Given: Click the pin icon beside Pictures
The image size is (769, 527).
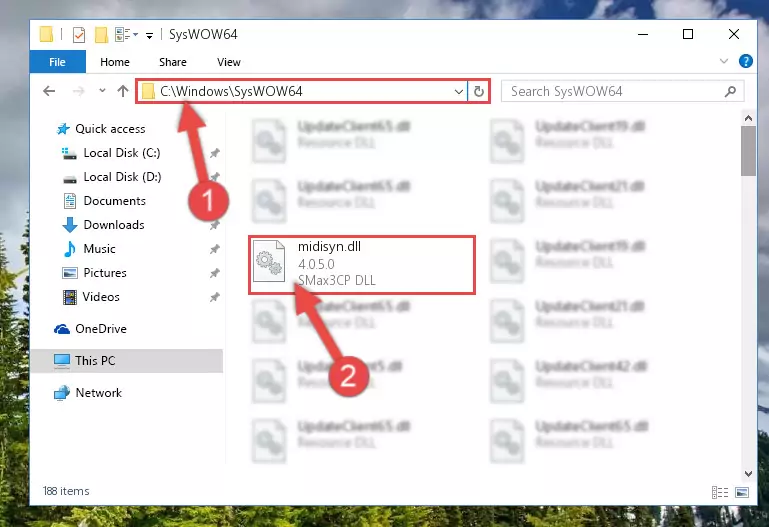Looking at the screenshot, I should coord(215,274).
